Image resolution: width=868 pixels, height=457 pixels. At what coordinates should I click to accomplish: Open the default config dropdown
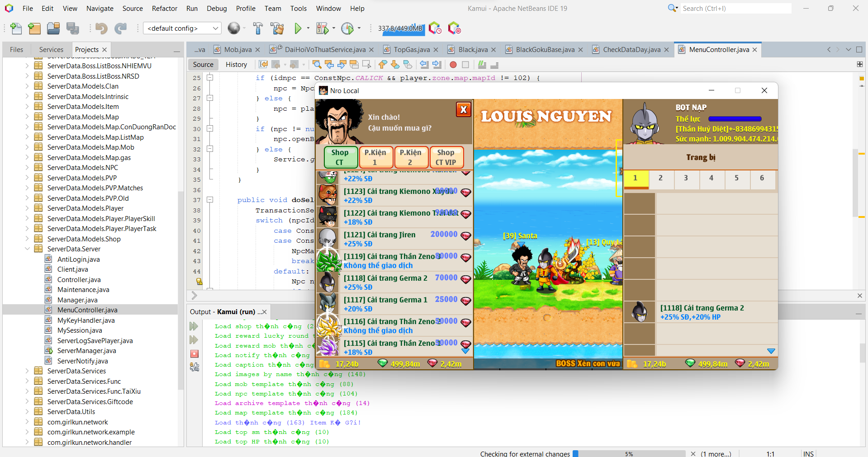point(182,28)
